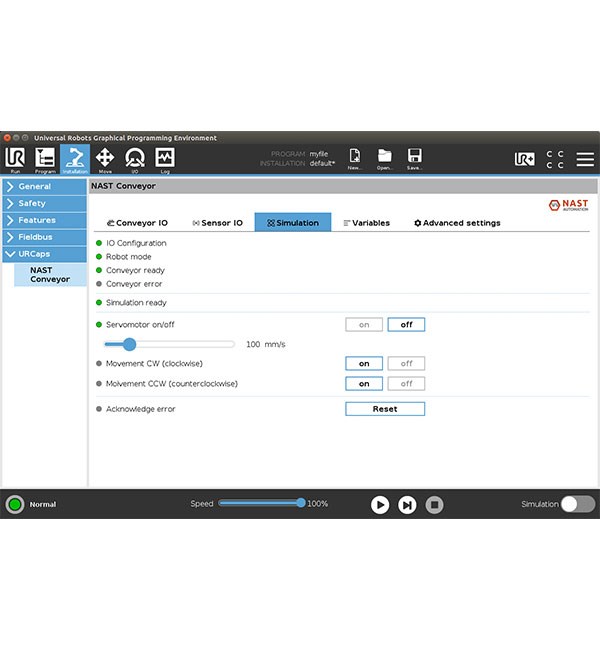The height and width of the screenshot is (650, 600).
Task: Click the Robot mode status label
Action: [129, 257]
